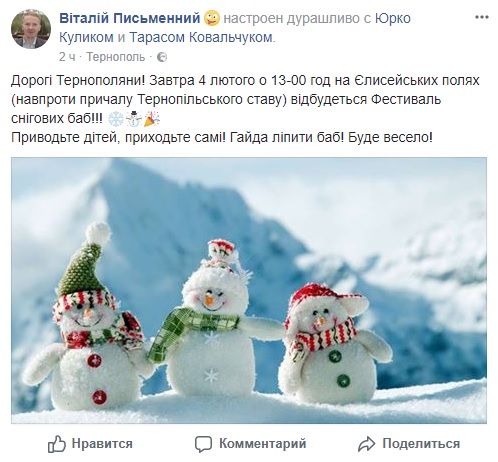Open tagged friend Куликом link
The width and height of the screenshot is (498, 462).
click(x=86, y=37)
